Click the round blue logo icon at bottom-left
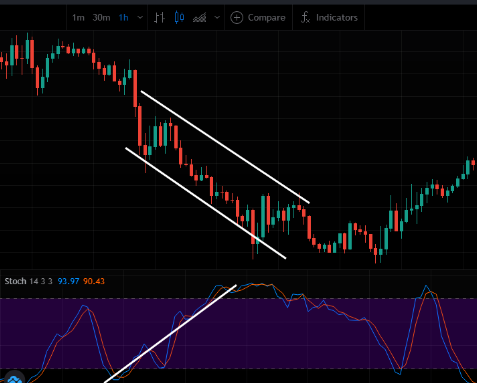 pos(13,377)
